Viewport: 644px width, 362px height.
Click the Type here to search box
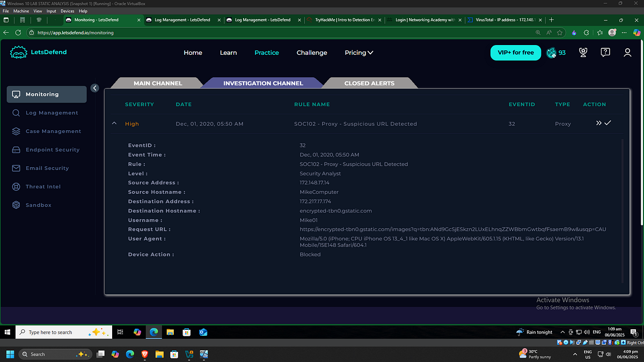click(x=63, y=332)
